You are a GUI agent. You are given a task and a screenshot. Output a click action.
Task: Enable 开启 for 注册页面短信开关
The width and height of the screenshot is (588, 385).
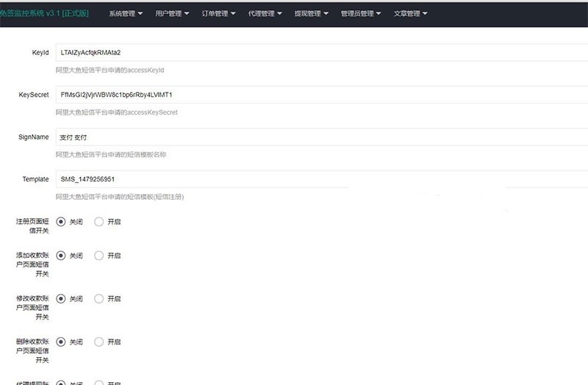(x=99, y=222)
